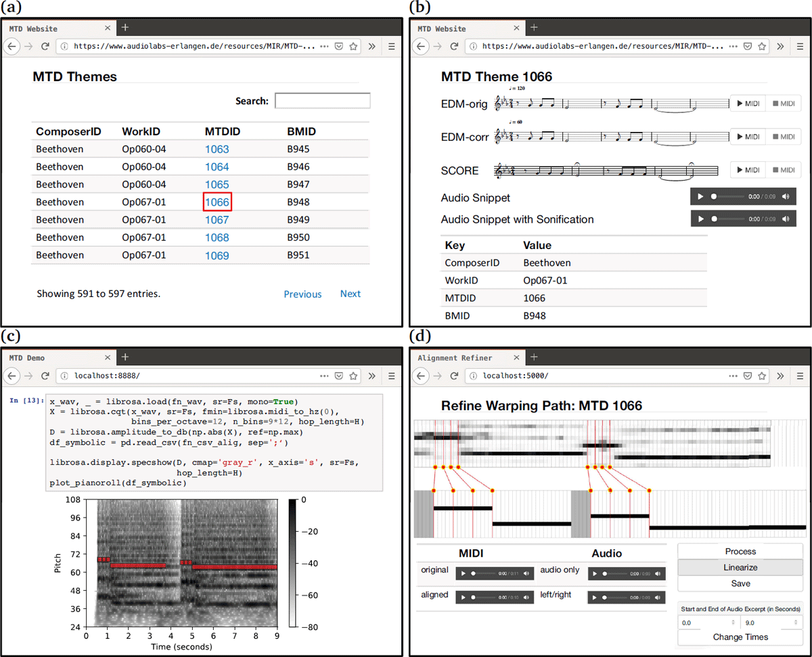Bookmark the MTD Theme 1066 page with the star
The width and height of the screenshot is (812, 657).
coord(762,47)
